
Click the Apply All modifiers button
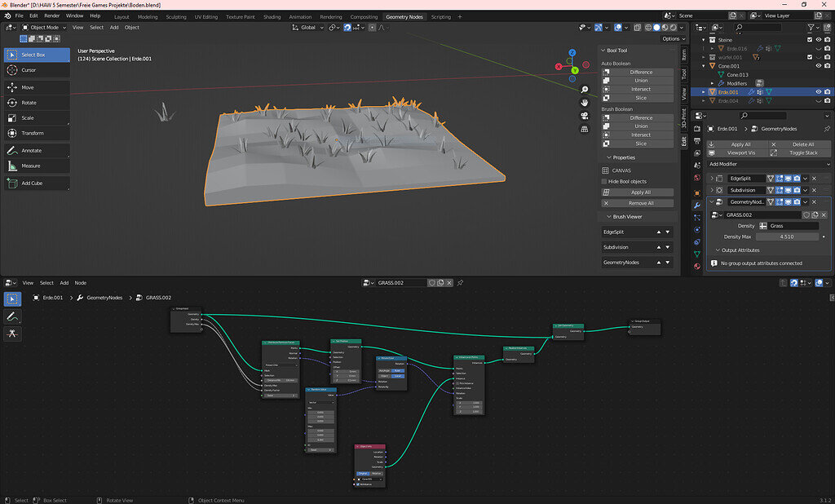(740, 144)
